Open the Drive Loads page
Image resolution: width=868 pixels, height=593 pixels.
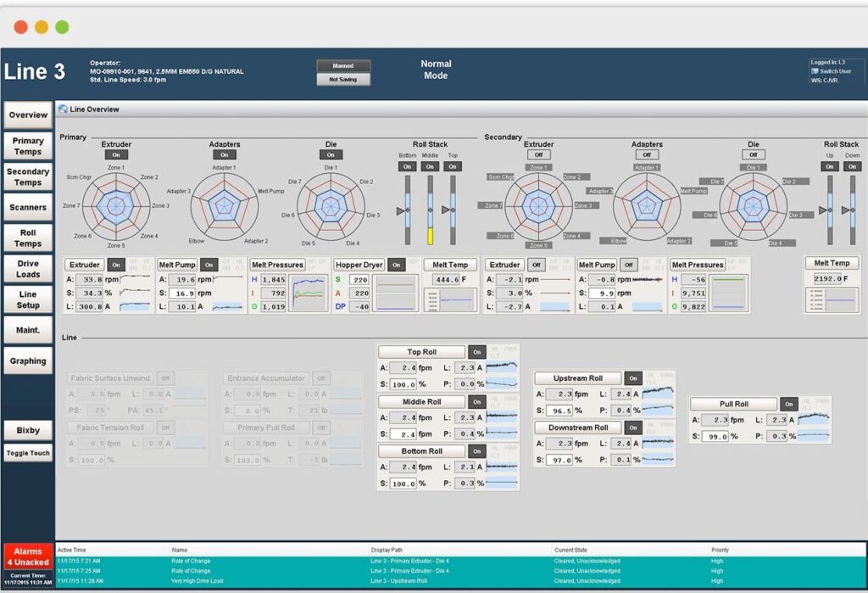[x=28, y=269]
